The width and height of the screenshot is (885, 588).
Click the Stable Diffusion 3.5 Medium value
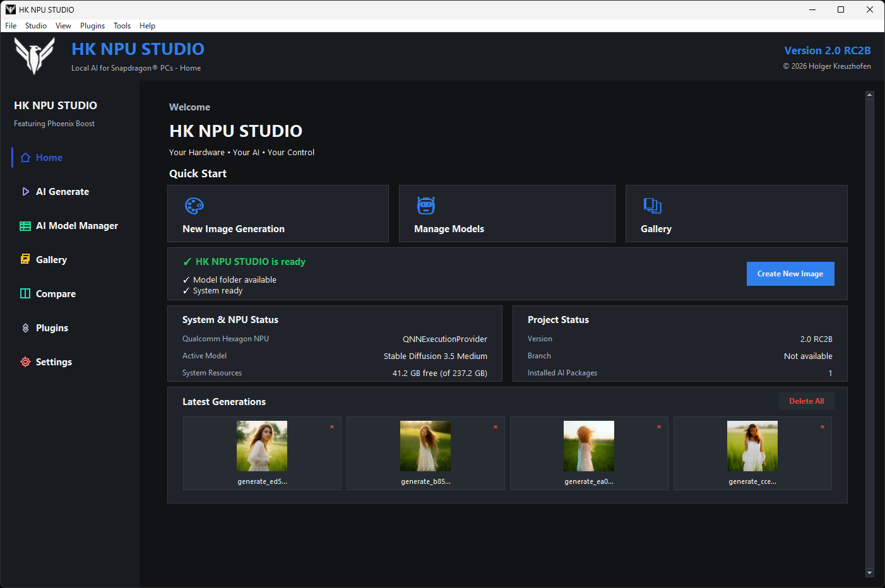click(436, 356)
